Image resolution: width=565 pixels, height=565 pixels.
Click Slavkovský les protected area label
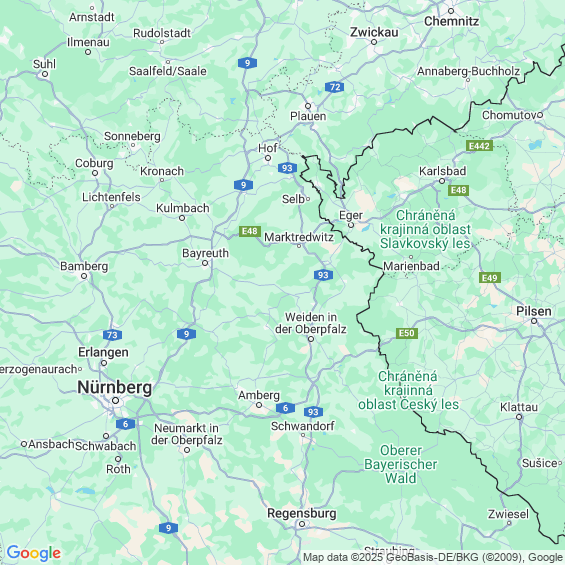pyautogui.click(x=425, y=230)
